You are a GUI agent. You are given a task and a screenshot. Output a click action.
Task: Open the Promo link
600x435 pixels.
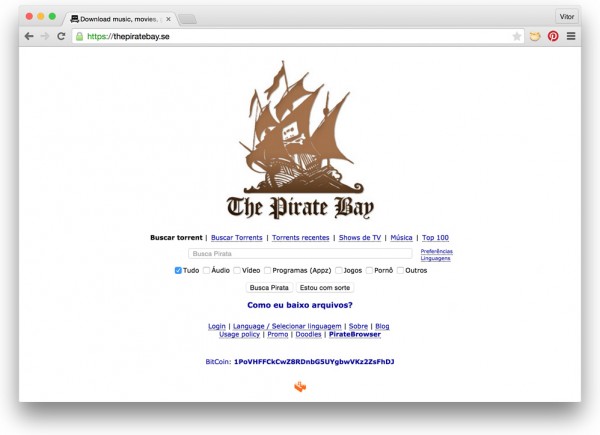[x=278, y=334]
